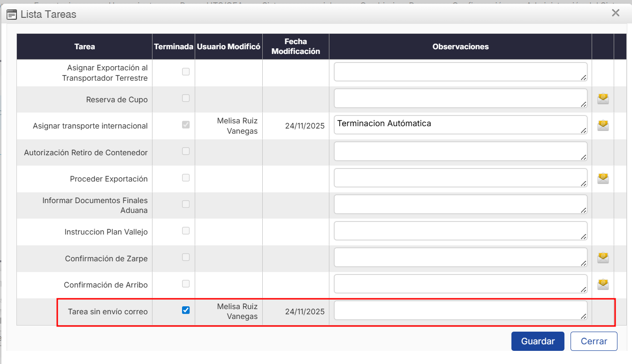Click the Fecha Modificación column header
This screenshot has width=632, height=364.
[296, 46]
